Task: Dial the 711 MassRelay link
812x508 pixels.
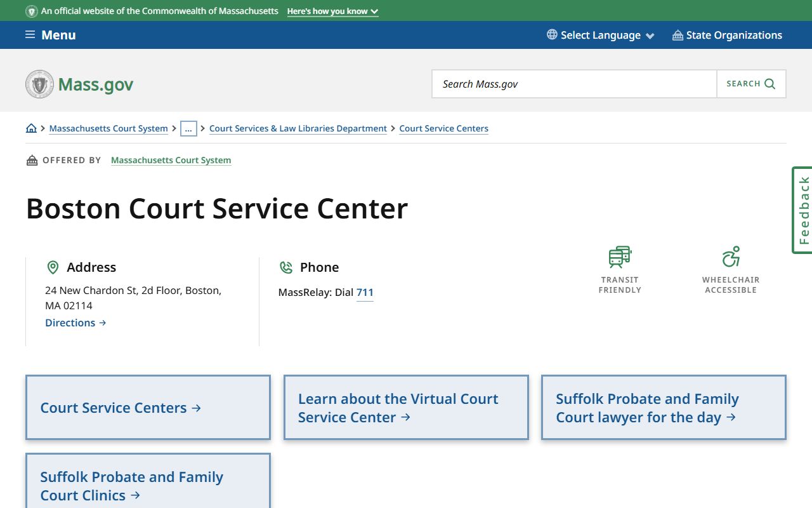Action: 365,293
